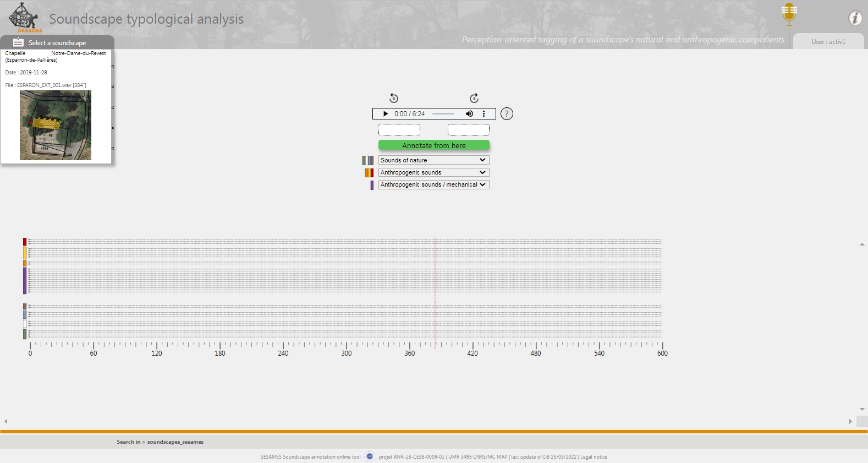Open the audio player three-dot options
Image resolution: width=868 pixels, height=463 pixels.
pos(484,114)
